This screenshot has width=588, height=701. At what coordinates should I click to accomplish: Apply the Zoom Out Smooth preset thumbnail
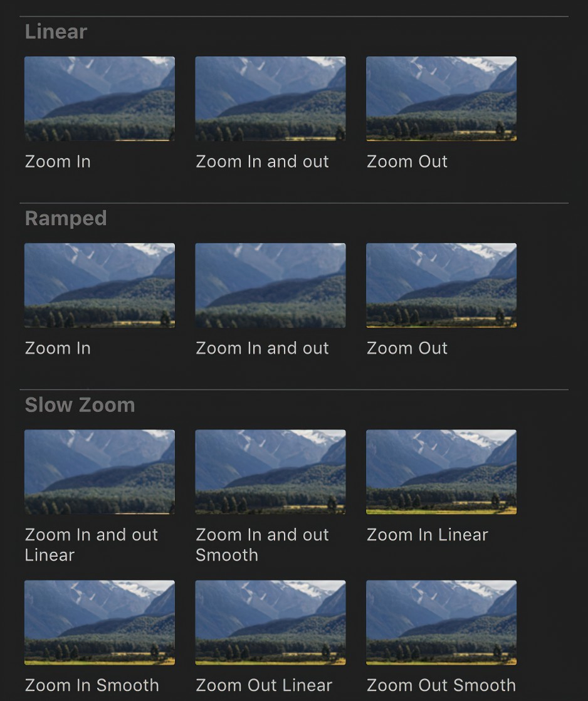click(x=441, y=622)
